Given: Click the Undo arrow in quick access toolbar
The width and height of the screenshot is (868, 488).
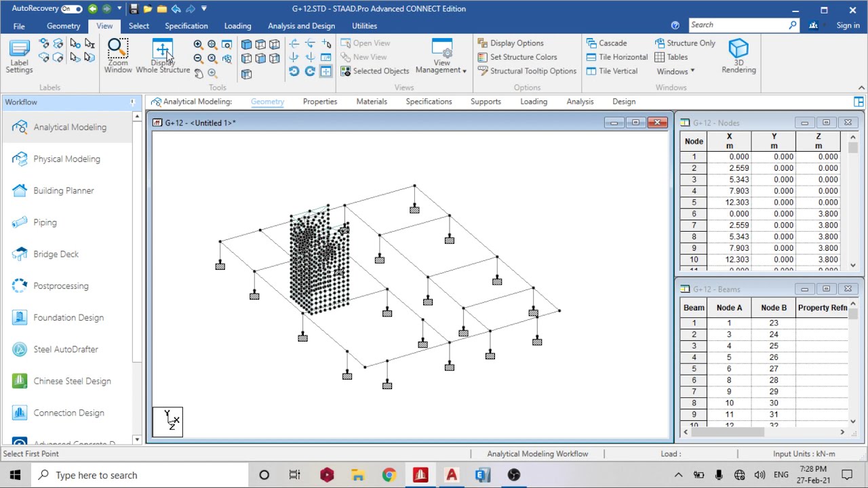Looking at the screenshot, I should click(176, 9).
